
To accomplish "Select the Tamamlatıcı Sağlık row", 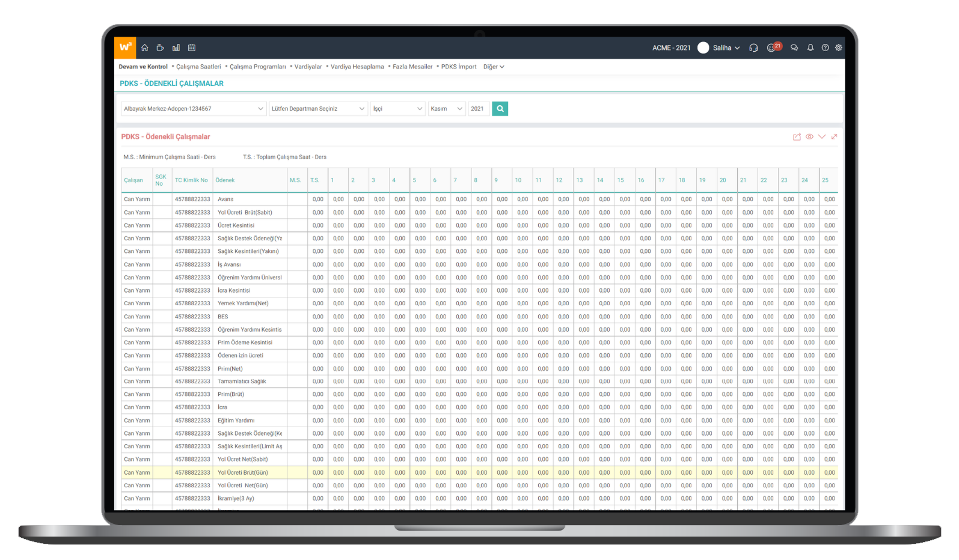I will (479, 382).
